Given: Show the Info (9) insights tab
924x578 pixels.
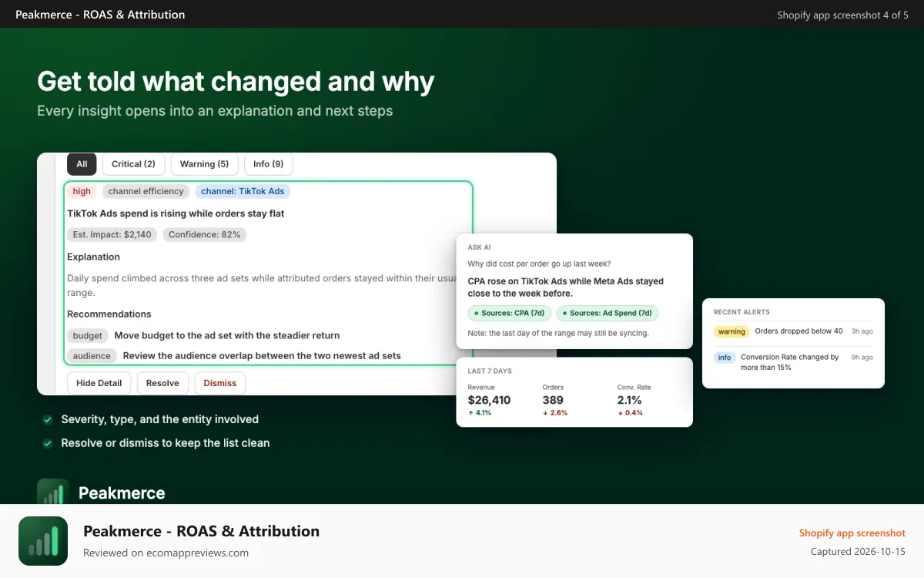Looking at the screenshot, I should [x=268, y=164].
